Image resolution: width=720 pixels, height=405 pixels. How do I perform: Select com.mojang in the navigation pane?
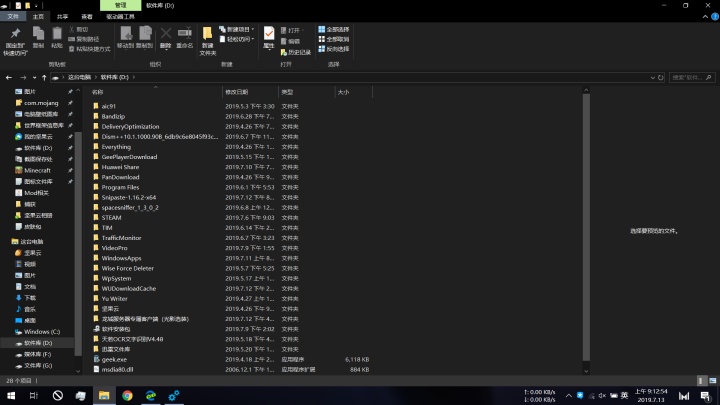point(41,103)
